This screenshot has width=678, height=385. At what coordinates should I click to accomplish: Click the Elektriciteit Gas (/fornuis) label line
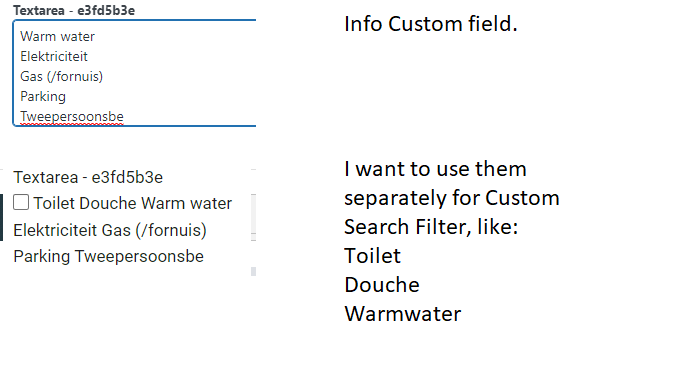pos(110,230)
